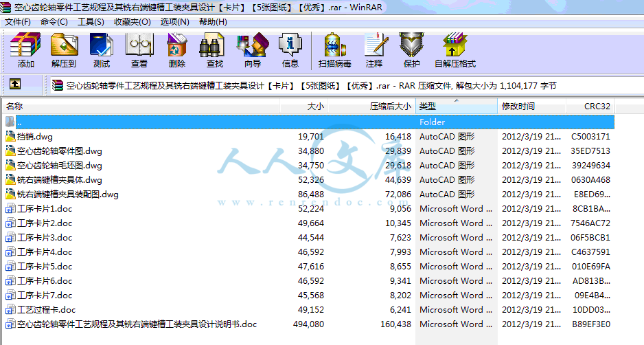
Task: Start 扫描病毒 (Virus Scan)
Action: [x=335, y=49]
